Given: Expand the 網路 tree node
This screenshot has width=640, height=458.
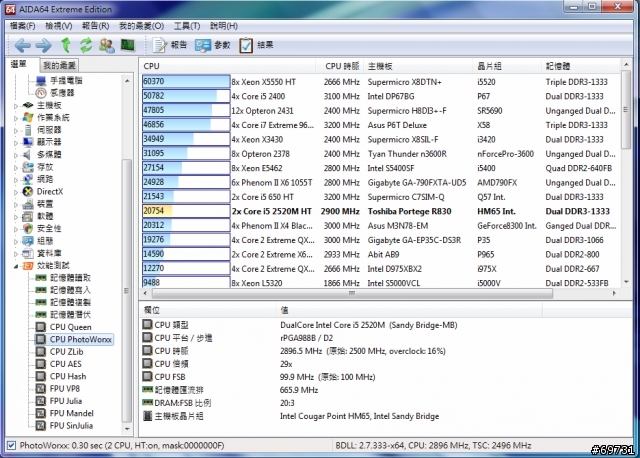Looking at the screenshot, I should coord(16,180).
